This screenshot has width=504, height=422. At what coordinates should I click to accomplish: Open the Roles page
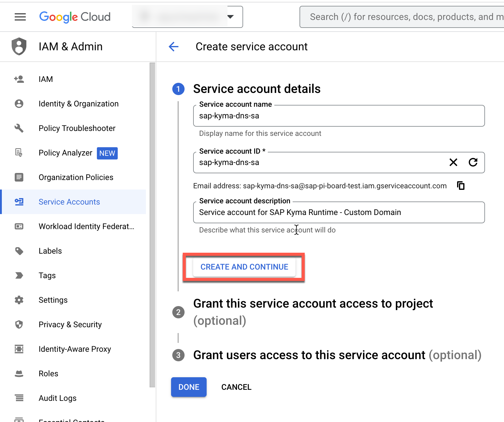tap(48, 374)
